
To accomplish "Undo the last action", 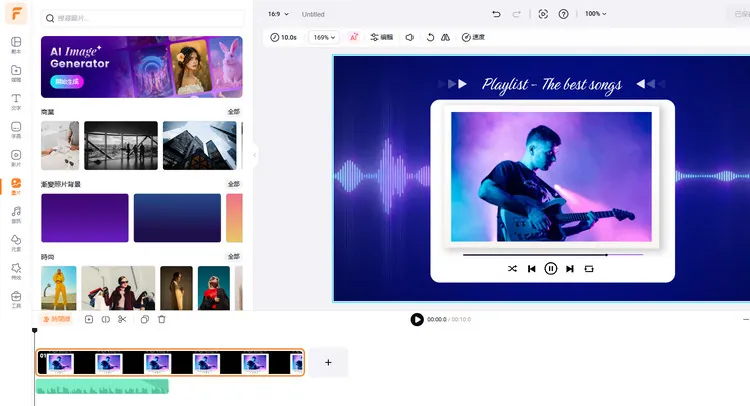I will (496, 14).
